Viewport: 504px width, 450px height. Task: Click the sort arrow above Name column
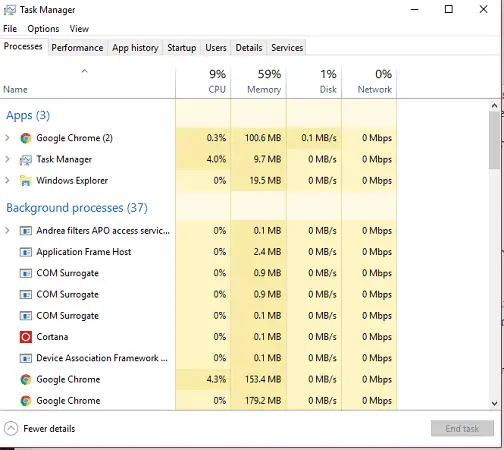(x=85, y=71)
